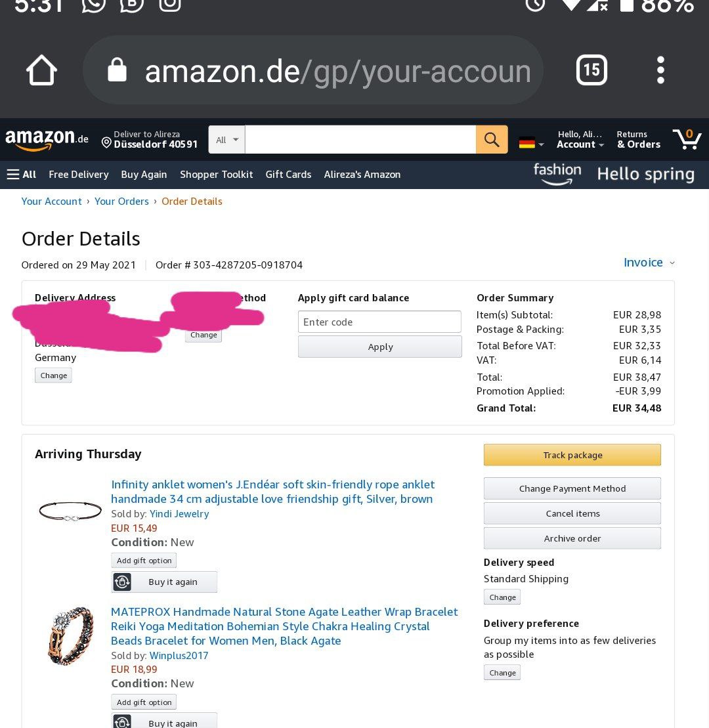Click the infinity anklet product thumbnail
This screenshot has width=709, height=728.
pyautogui.click(x=70, y=511)
